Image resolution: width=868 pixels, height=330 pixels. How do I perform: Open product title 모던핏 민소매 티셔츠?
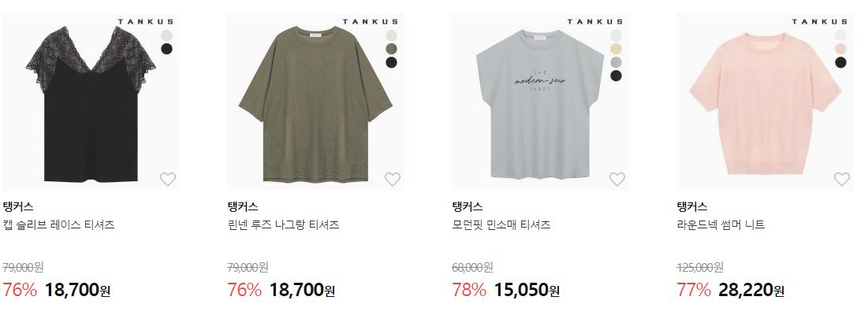pyautogui.click(x=501, y=225)
